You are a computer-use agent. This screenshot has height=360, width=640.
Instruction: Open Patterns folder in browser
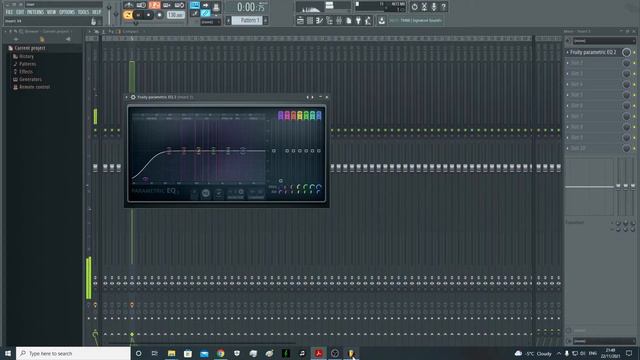pyautogui.click(x=27, y=64)
